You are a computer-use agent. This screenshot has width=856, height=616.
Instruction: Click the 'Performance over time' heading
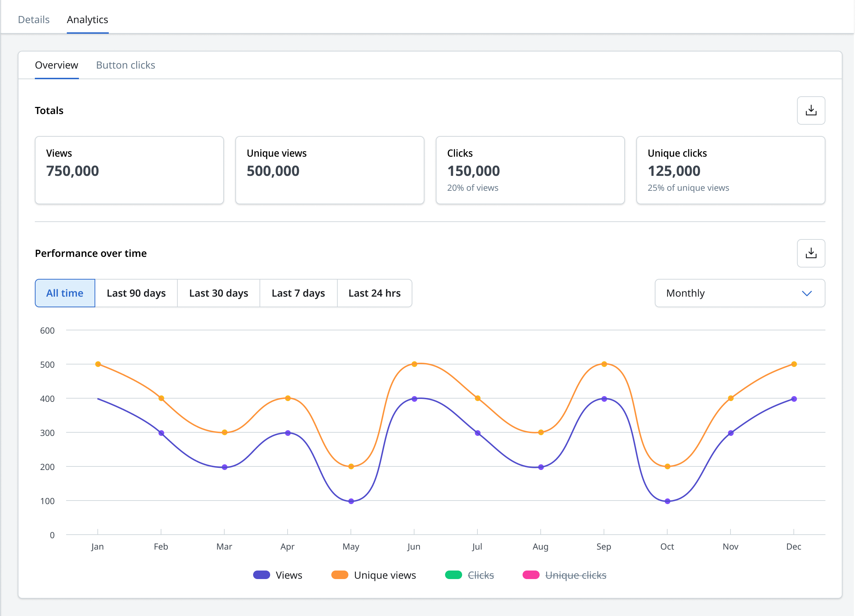point(91,253)
